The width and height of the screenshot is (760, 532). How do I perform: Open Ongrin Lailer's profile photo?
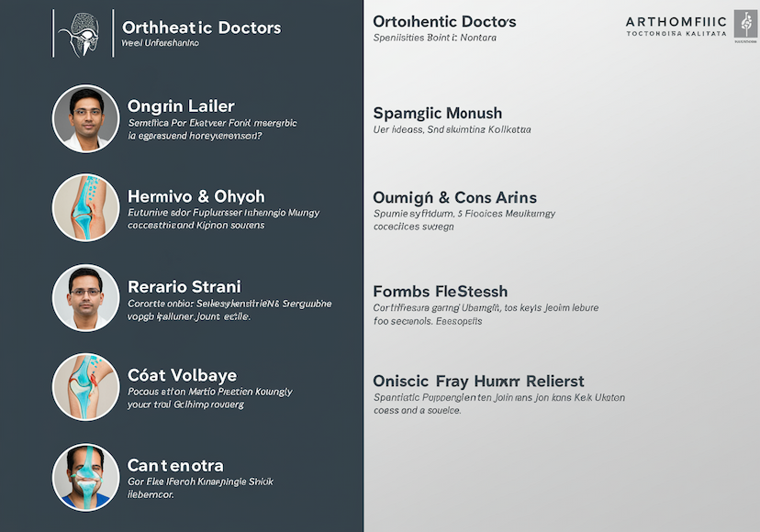[x=85, y=118]
